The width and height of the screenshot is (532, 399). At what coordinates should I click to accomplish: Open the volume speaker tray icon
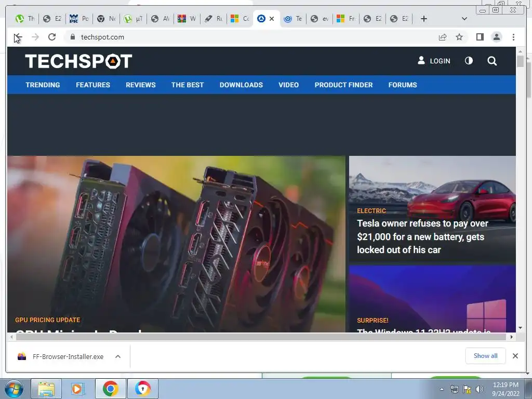pyautogui.click(x=479, y=390)
